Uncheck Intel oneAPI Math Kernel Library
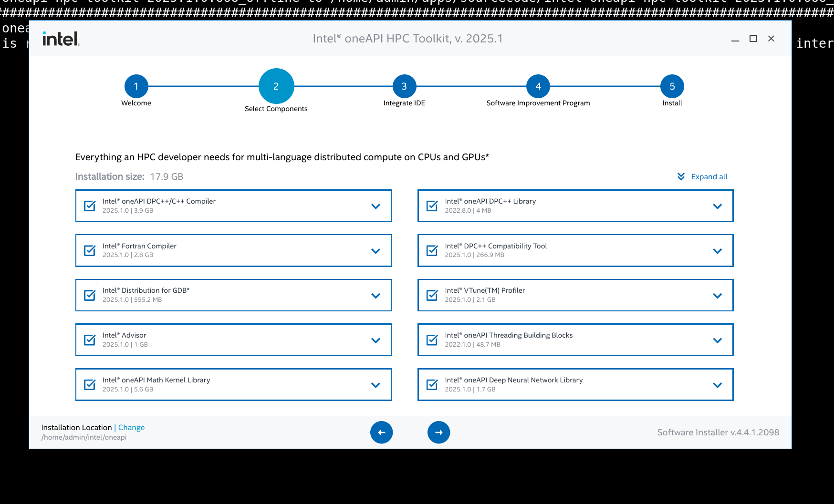The height and width of the screenshot is (504, 834). (90, 385)
